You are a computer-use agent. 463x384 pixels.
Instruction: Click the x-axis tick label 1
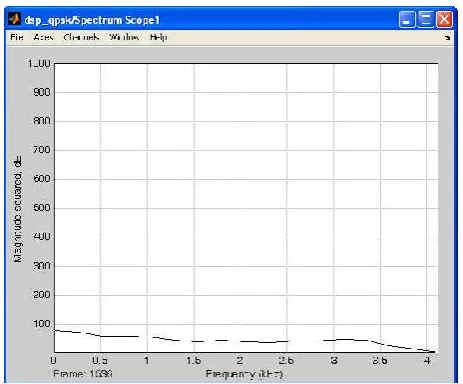click(x=147, y=360)
